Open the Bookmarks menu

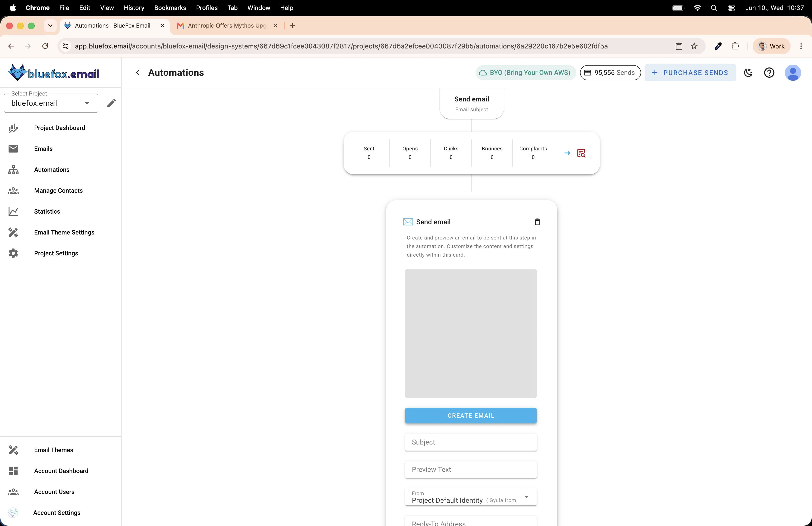click(x=170, y=8)
